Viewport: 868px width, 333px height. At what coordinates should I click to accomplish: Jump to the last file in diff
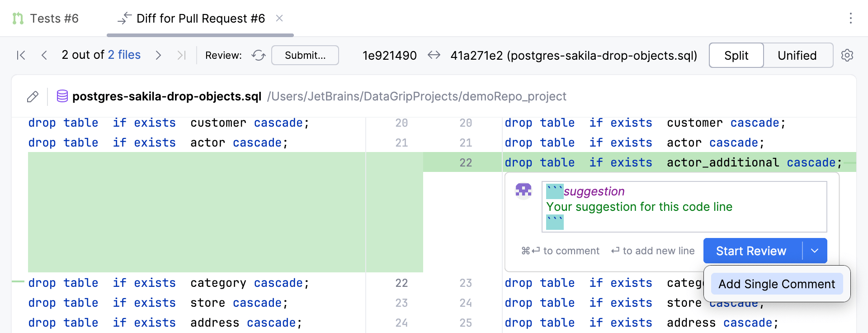click(x=181, y=55)
